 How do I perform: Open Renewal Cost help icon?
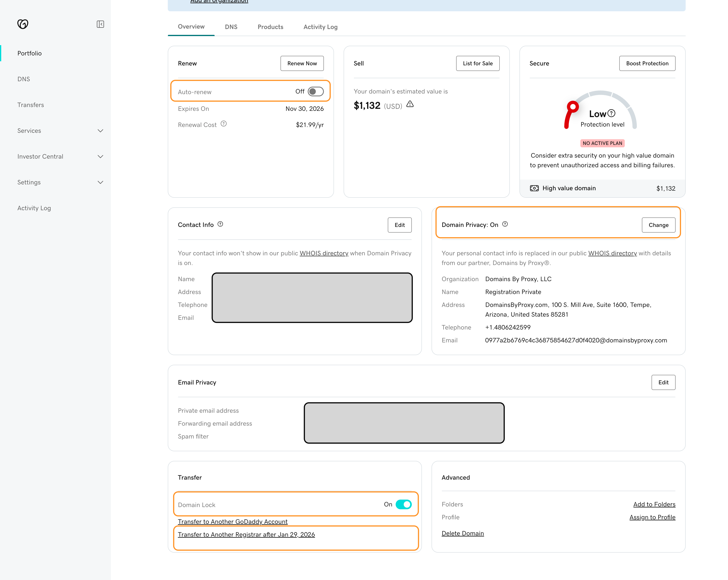[x=223, y=124]
